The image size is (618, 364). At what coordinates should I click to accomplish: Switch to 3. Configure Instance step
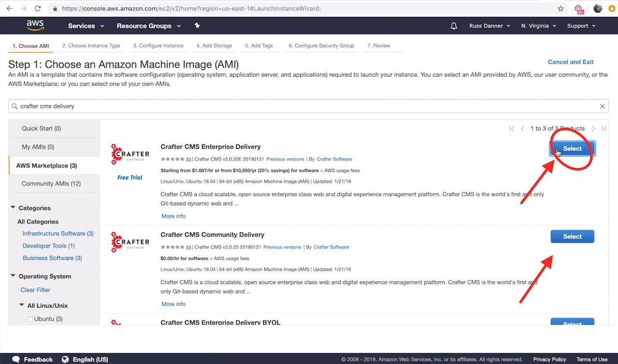(158, 46)
